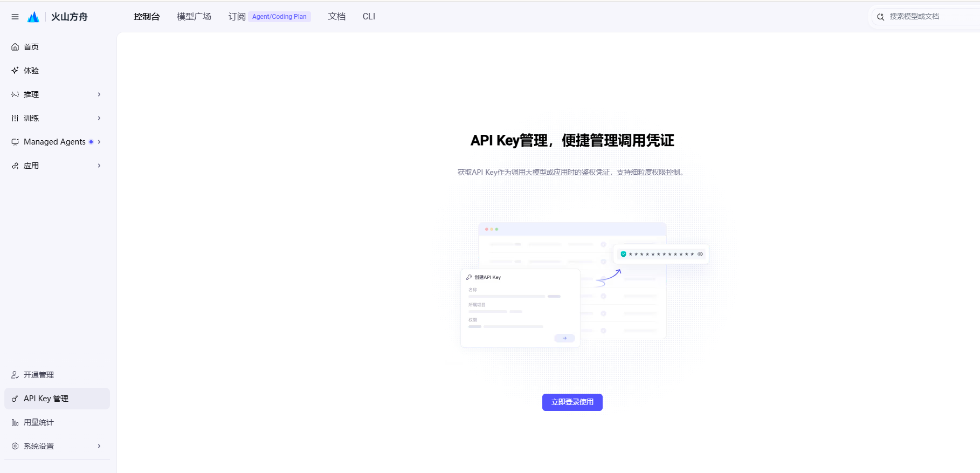Click the Managed Agents sidebar label
This screenshot has width=980, height=473.
[x=54, y=142]
